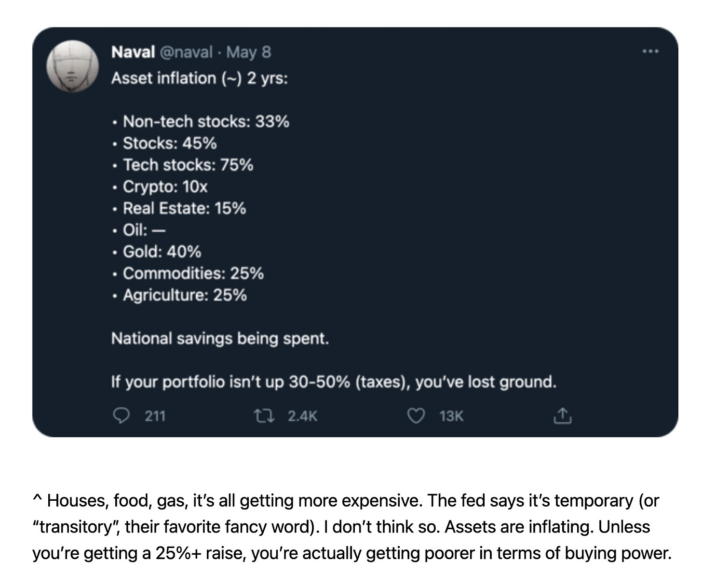
Task: Click the 211 replies count
Action: 155,415
